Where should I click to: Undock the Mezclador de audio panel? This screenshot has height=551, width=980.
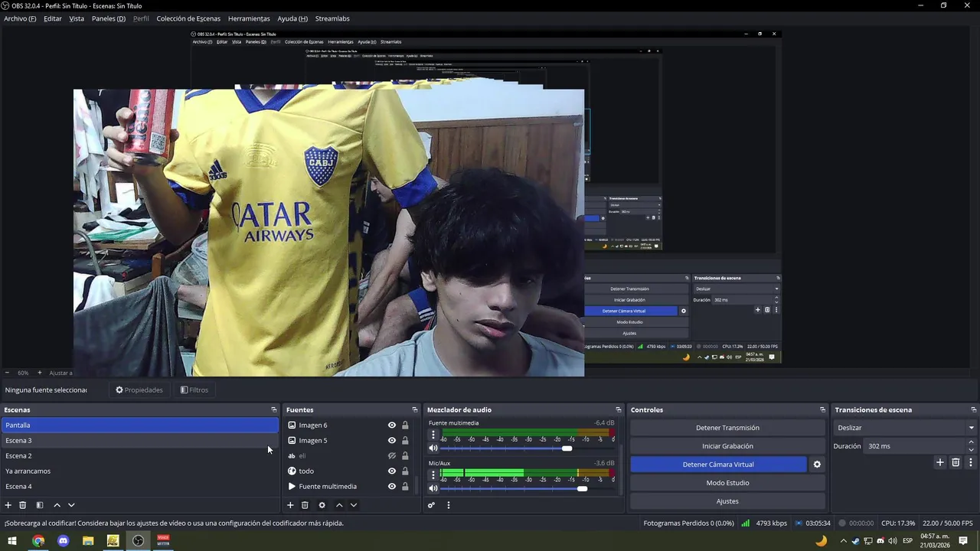click(619, 410)
